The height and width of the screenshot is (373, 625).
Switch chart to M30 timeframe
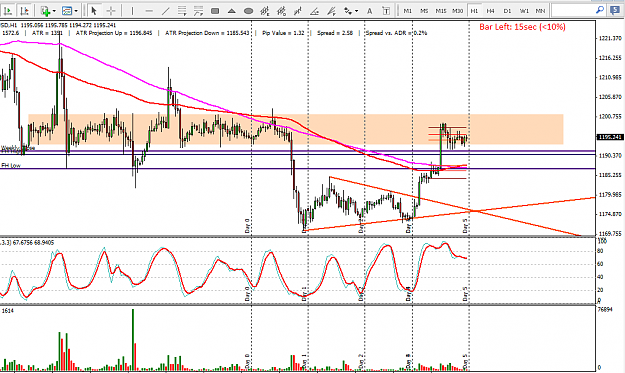click(x=458, y=11)
